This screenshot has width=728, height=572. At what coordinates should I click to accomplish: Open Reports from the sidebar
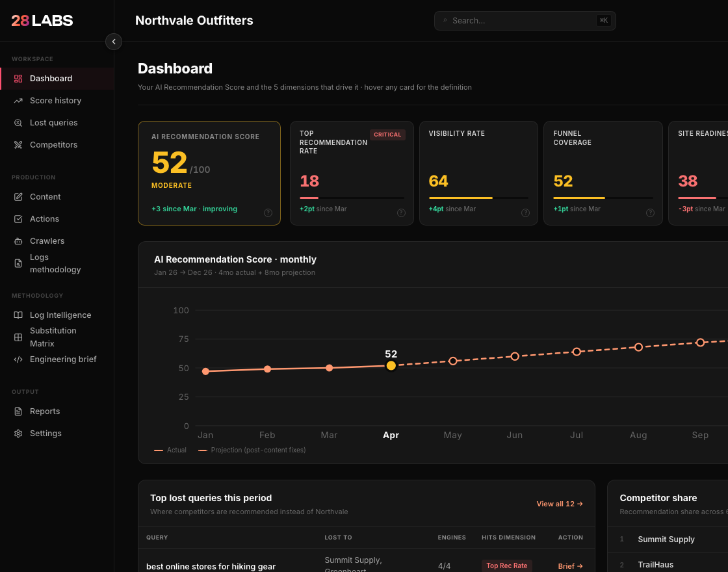click(57, 411)
